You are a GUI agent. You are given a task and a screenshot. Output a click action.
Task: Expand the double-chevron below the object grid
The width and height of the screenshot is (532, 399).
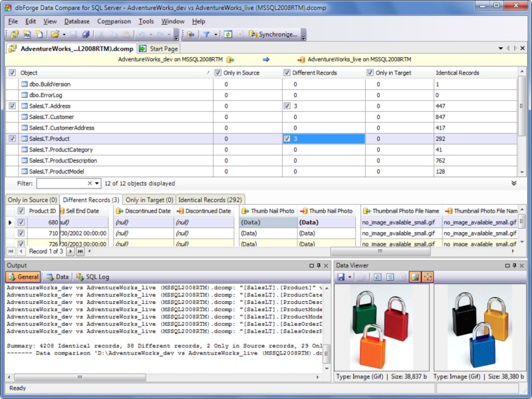(x=513, y=184)
